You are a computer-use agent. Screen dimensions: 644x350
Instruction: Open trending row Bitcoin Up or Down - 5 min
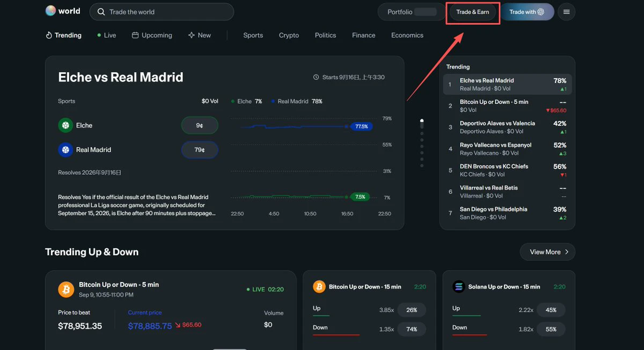click(507, 106)
